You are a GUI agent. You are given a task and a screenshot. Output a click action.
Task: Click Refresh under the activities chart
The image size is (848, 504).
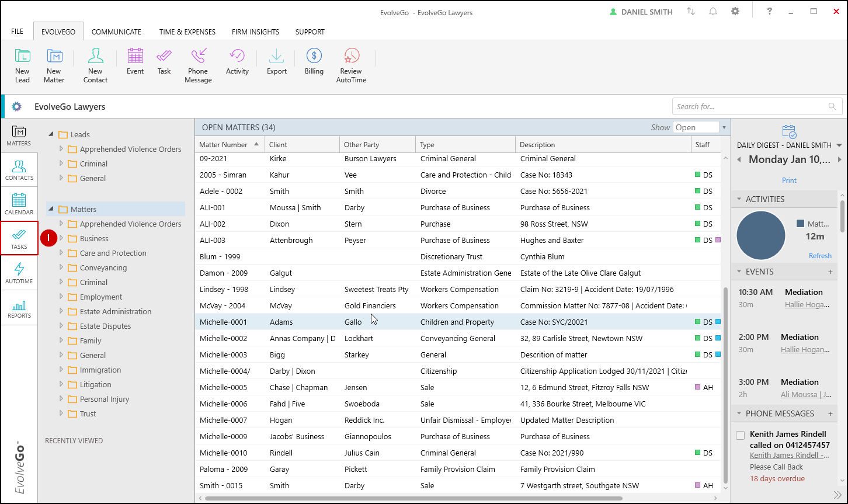click(x=819, y=256)
